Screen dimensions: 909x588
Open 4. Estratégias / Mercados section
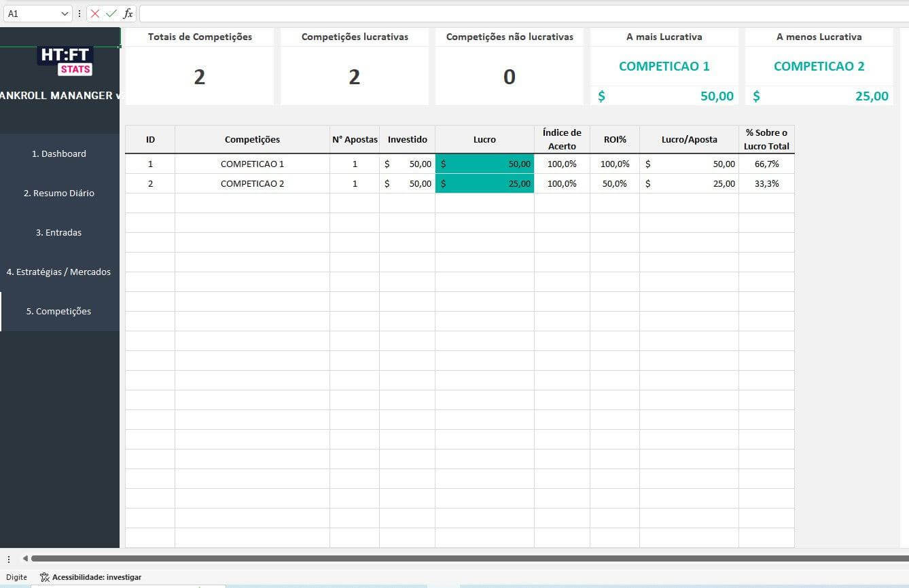59,272
